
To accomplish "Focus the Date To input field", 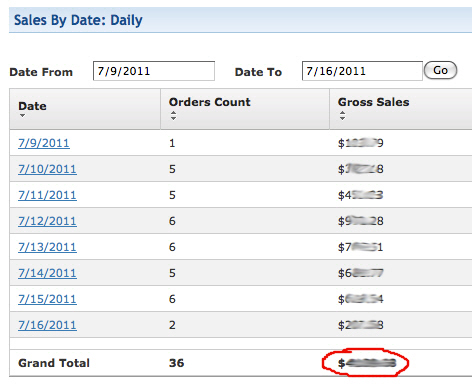I will pos(362,71).
